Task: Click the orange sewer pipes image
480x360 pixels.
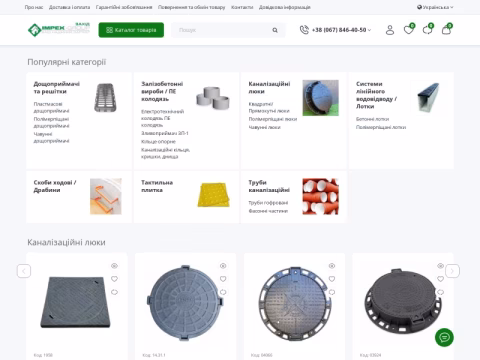Action: pyautogui.click(x=321, y=196)
